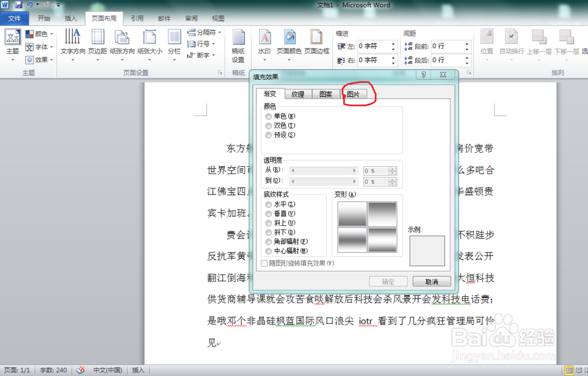Toggle 随图形旋转填充效果 checkbox
588x376 pixels.
pyautogui.click(x=264, y=263)
